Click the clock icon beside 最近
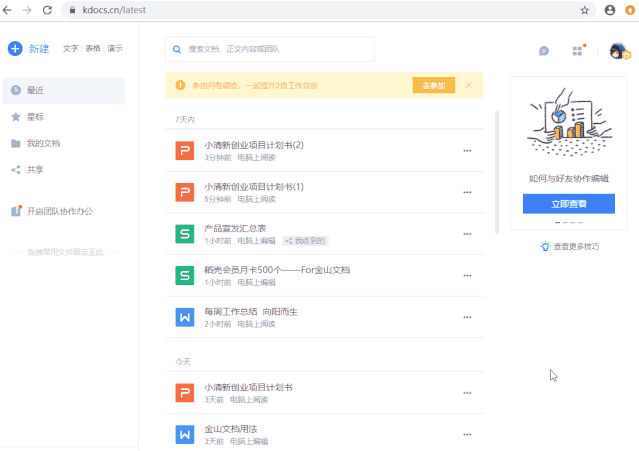 point(16,90)
